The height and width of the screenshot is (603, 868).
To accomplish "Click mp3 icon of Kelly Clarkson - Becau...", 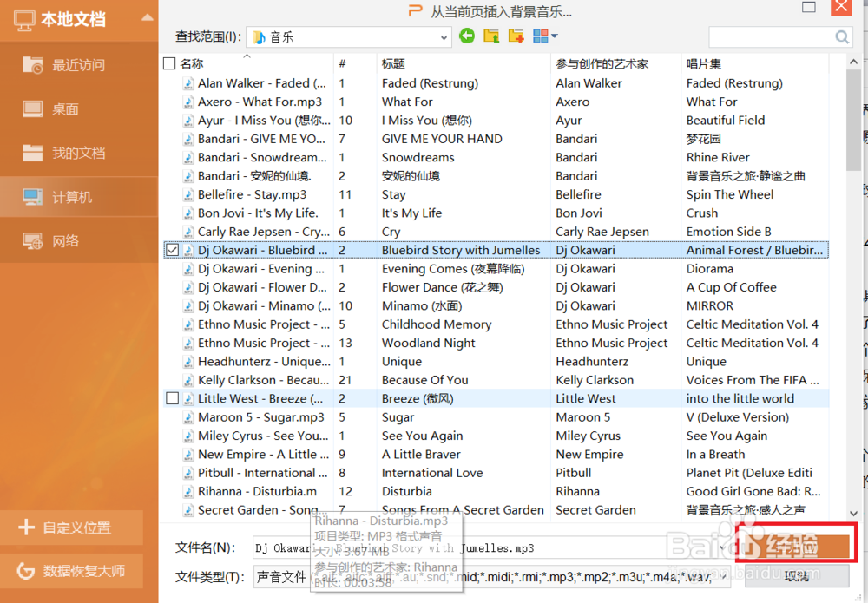I will point(188,380).
